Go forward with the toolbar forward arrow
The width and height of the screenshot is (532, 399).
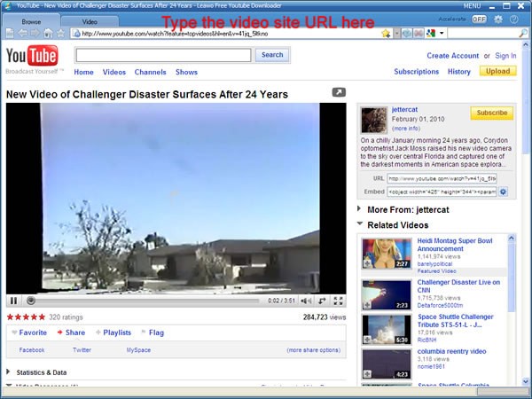pos(35,34)
